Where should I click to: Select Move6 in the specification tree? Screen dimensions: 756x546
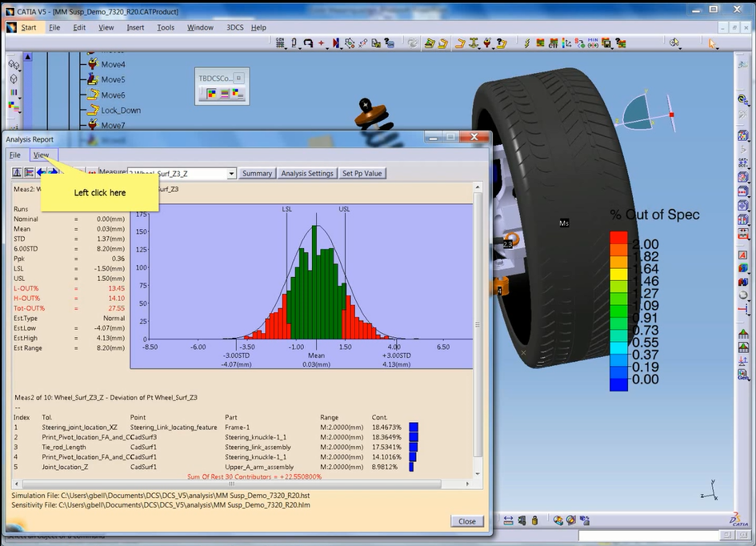click(x=112, y=95)
